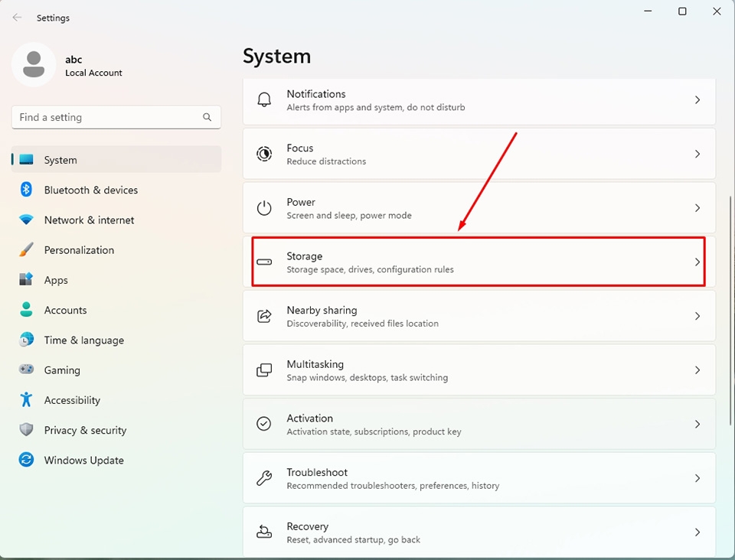Click the abc account name
735x560 pixels.
73,60
